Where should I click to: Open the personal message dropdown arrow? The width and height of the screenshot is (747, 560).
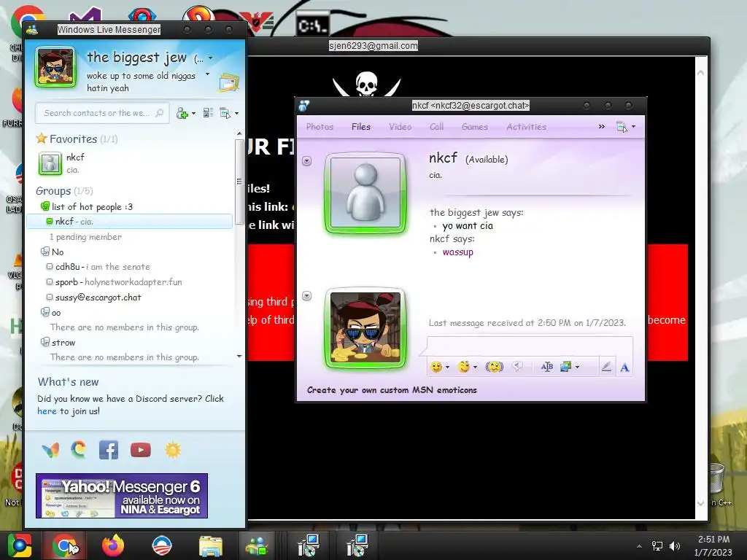pyautogui.click(x=207, y=74)
